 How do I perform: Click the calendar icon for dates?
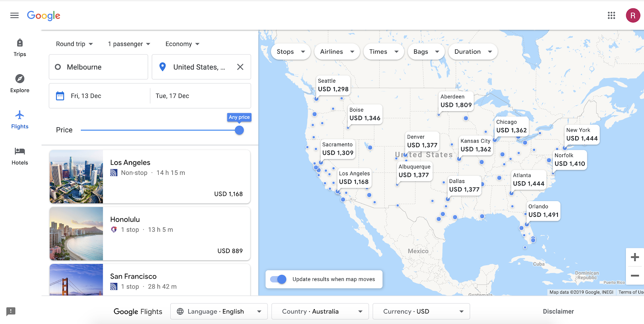pyautogui.click(x=60, y=96)
